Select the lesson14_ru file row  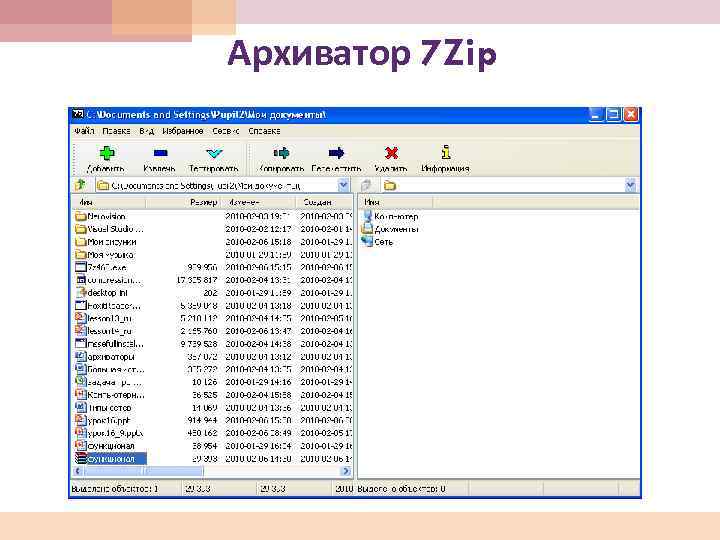point(213,331)
